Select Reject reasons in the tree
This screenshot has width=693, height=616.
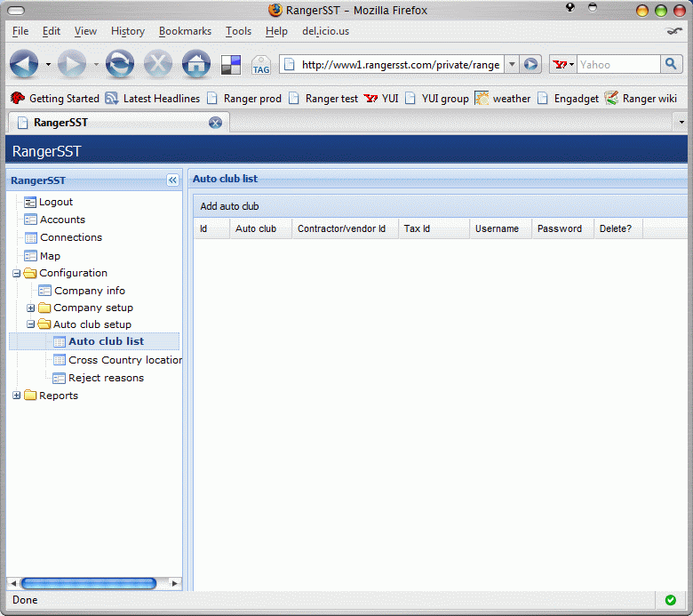click(106, 378)
